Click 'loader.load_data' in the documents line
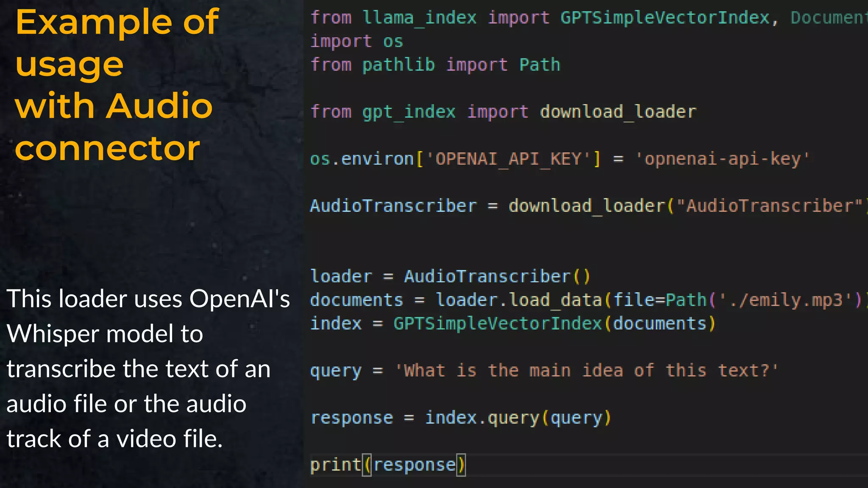The width and height of the screenshot is (868, 488). pyautogui.click(x=519, y=300)
